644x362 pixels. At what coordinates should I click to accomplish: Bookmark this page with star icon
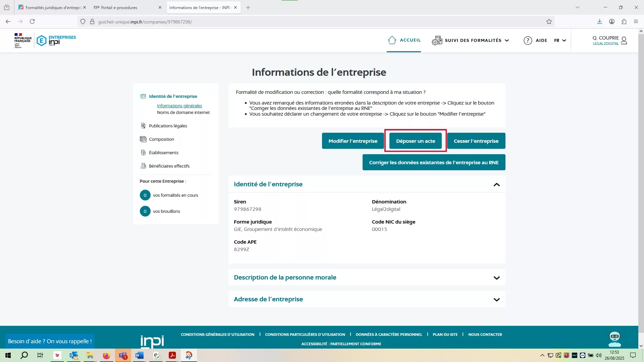549,22
